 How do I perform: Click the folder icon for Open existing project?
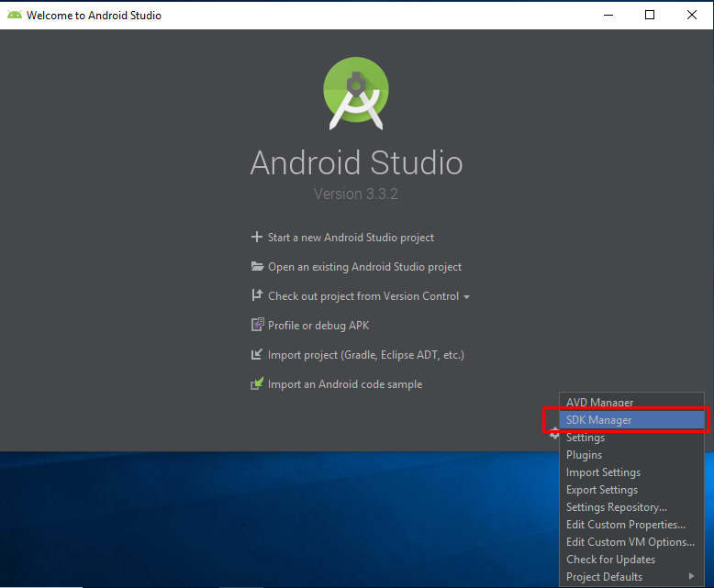pyautogui.click(x=257, y=266)
